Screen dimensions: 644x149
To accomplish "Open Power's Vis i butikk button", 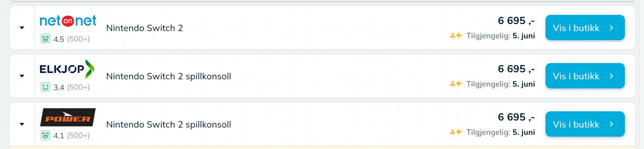I will coord(585,124).
